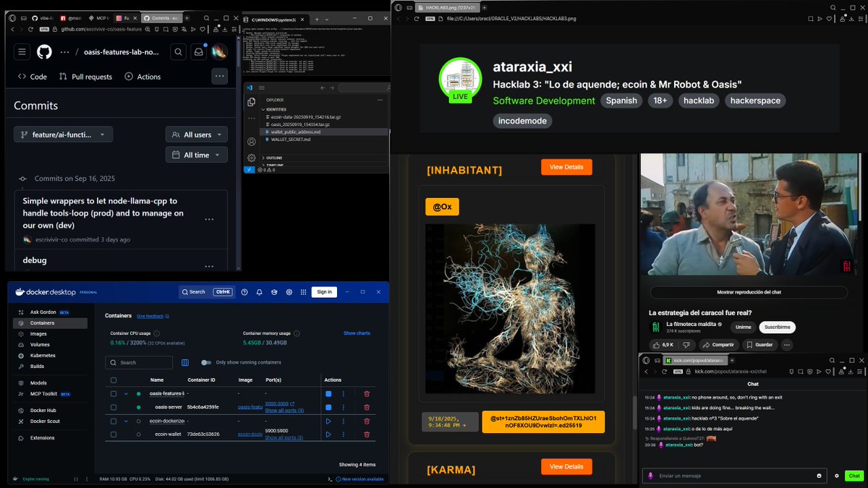The width and height of the screenshot is (868, 488).
Task: Open Docker Desktop notifications bell
Action: pos(259,292)
